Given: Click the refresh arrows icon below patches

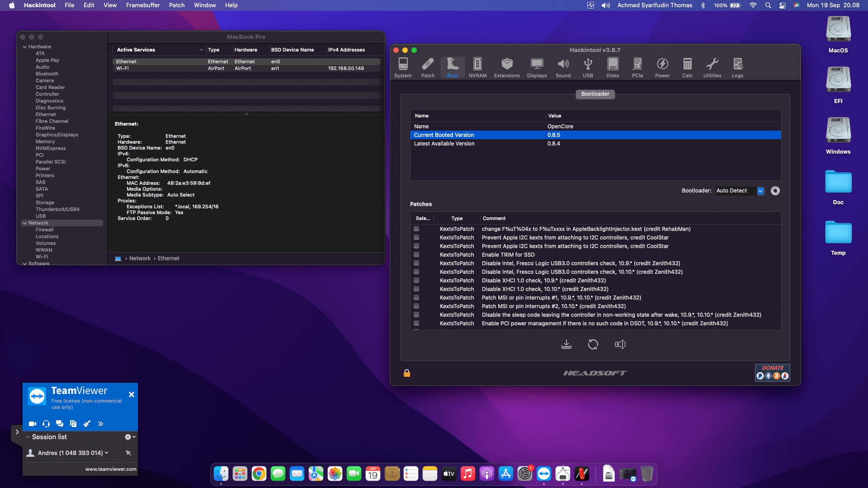Looking at the screenshot, I should (x=593, y=344).
